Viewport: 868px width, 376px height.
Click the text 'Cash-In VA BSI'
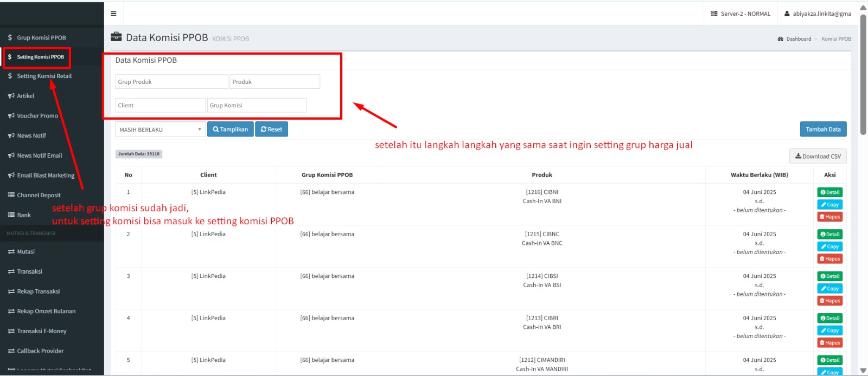click(542, 285)
